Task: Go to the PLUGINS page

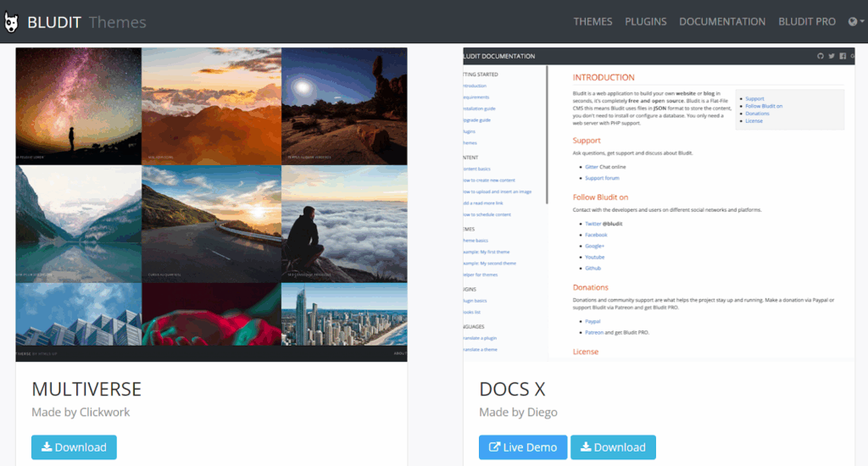Action: 645,21
